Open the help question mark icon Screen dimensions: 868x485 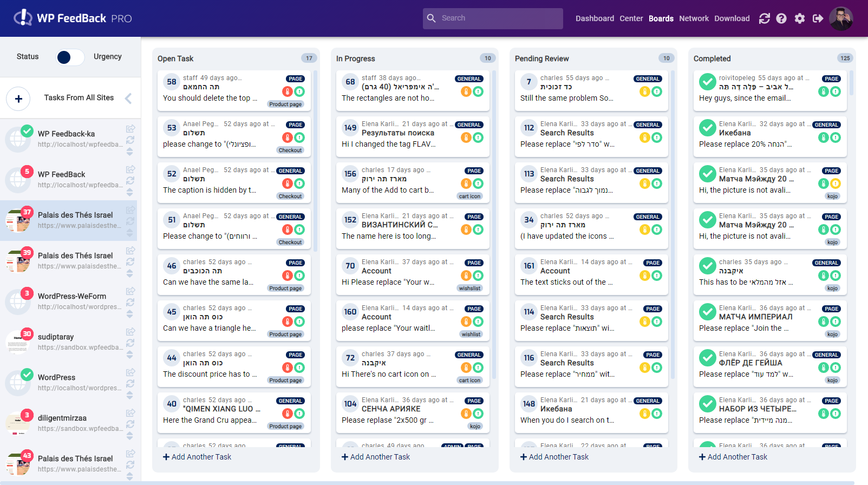781,18
